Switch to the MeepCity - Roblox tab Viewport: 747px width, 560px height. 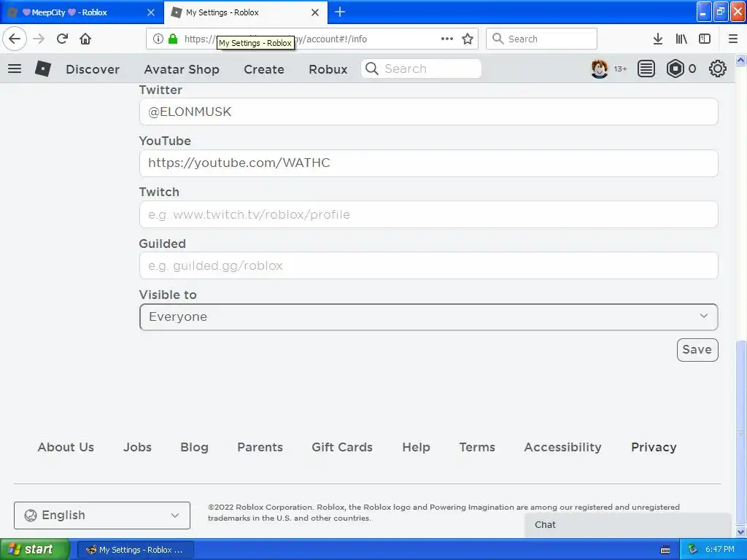pyautogui.click(x=82, y=12)
